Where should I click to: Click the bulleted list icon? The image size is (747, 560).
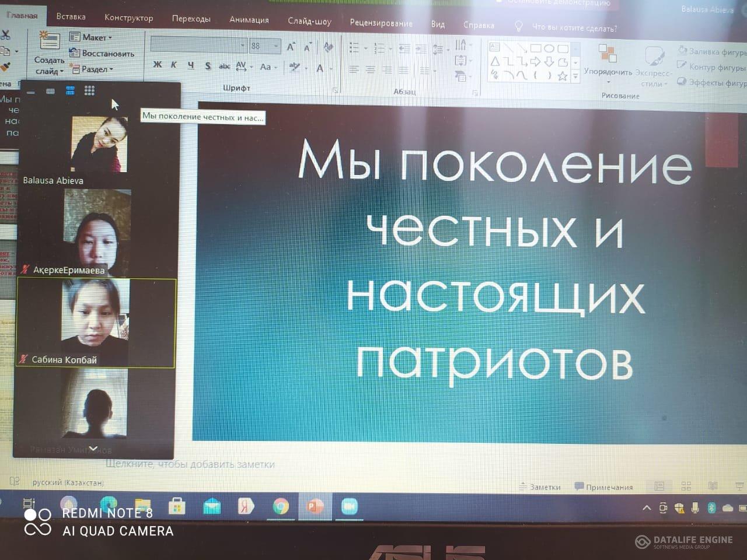tap(354, 48)
